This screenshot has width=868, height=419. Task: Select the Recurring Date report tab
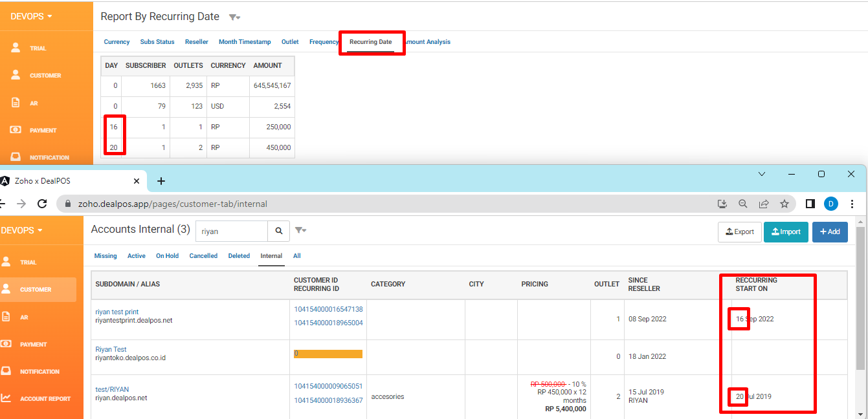(371, 42)
